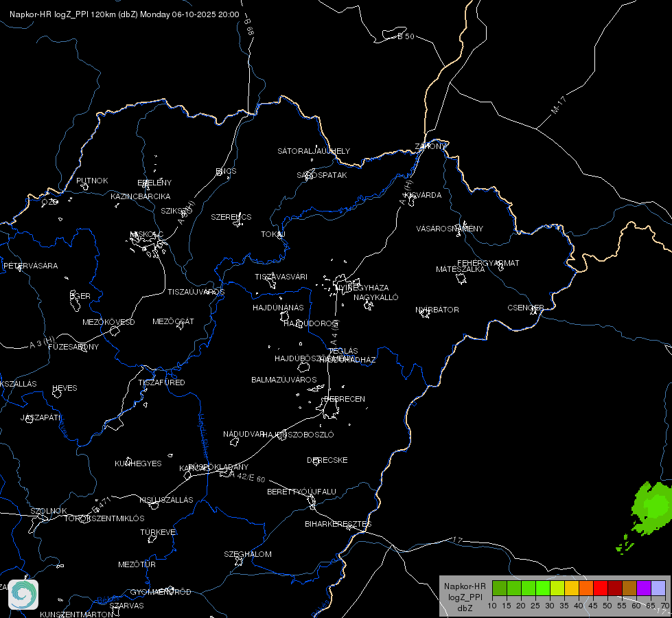This screenshot has height=618, width=672.
Task: Click the TISZAVASVÁRI label
Action: (x=281, y=277)
